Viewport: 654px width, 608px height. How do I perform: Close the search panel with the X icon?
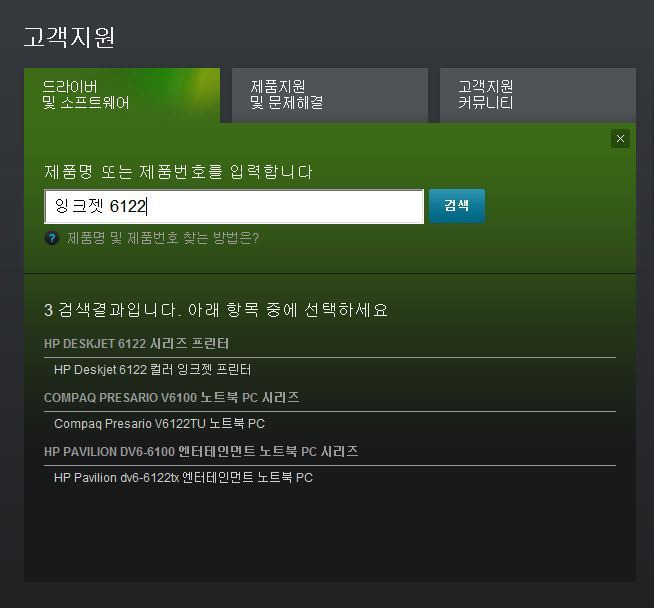(x=620, y=138)
